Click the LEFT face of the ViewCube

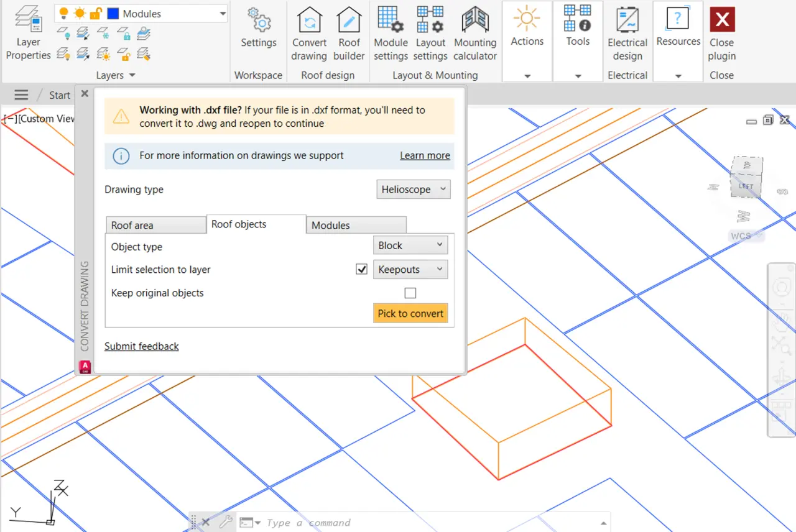point(745,185)
